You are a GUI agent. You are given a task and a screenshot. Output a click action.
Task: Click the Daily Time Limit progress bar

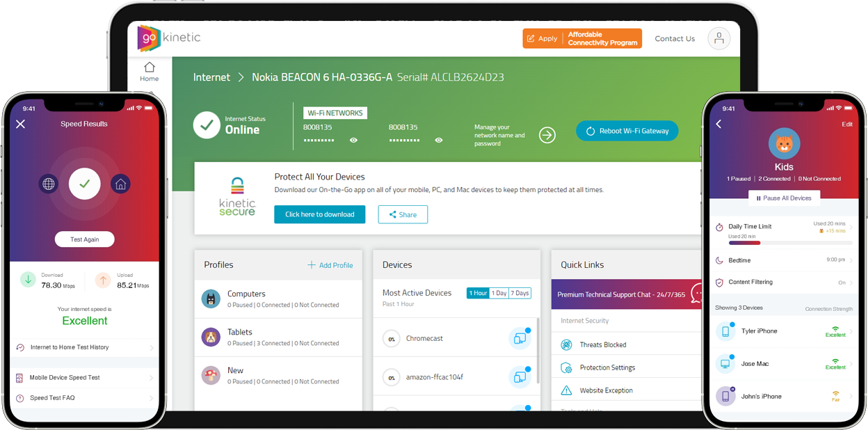[790, 243]
